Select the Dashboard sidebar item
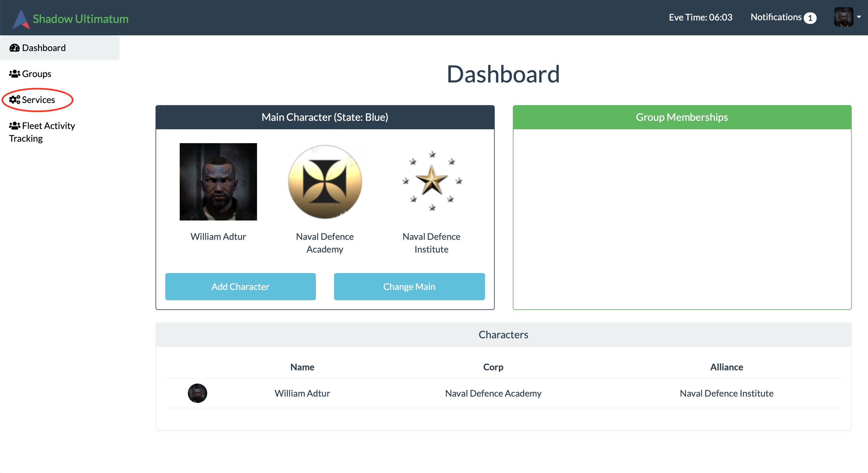 tap(59, 48)
